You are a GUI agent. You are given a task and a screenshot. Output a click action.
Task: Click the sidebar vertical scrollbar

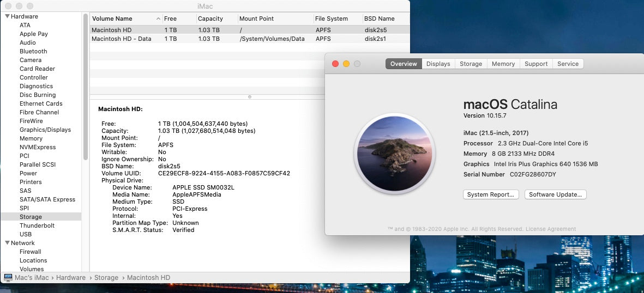[86, 87]
